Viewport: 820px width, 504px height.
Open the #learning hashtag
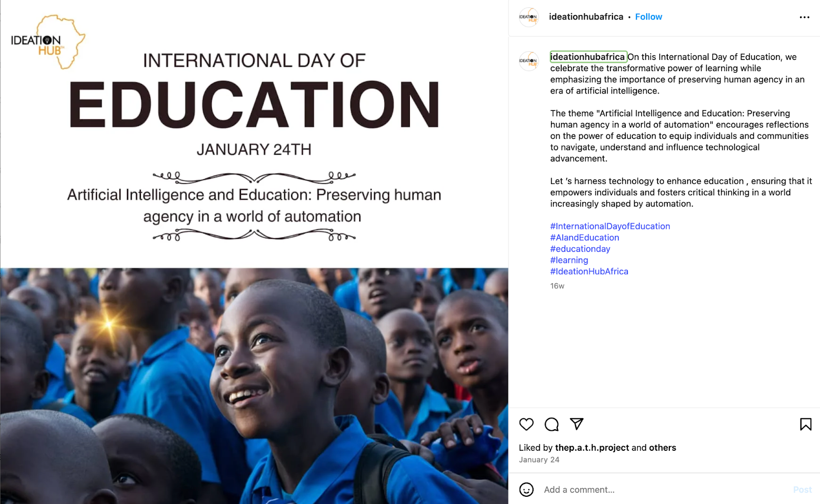569,260
